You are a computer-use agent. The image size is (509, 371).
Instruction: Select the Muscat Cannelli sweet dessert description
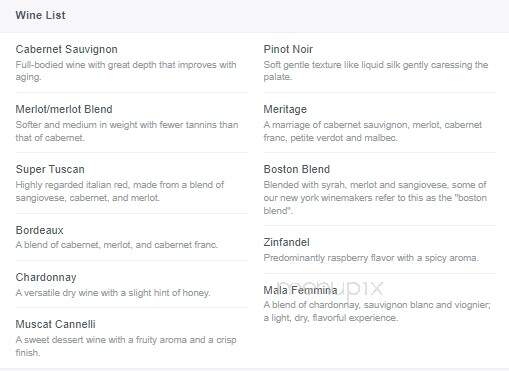[126, 346]
